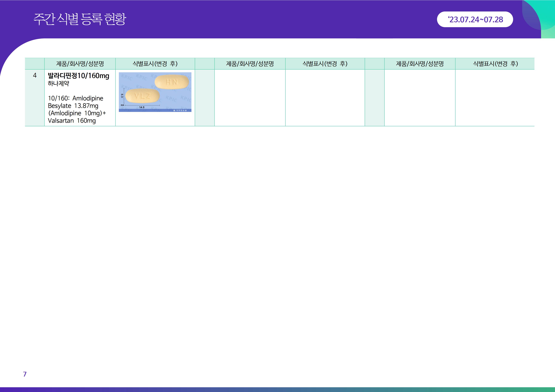Click first 식별표시(변경 후) column header
This screenshot has width=555, height=392.
(155, 64)
